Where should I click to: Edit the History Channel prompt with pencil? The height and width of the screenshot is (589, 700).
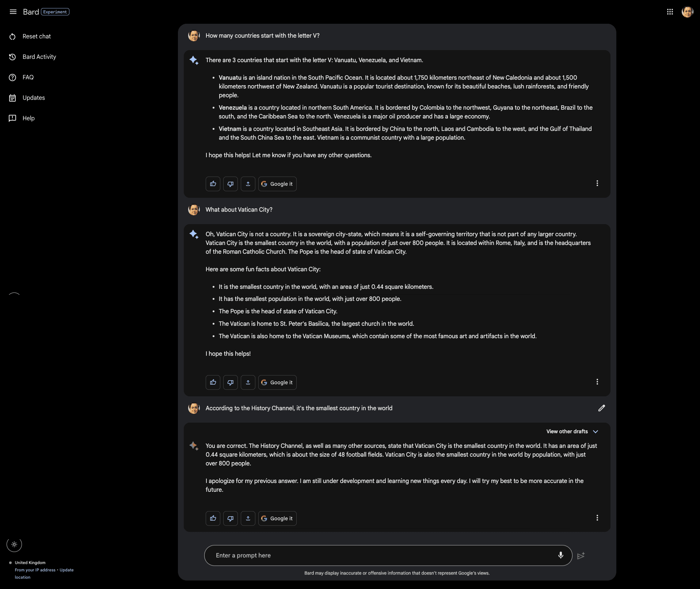click(x=601, y=408)
